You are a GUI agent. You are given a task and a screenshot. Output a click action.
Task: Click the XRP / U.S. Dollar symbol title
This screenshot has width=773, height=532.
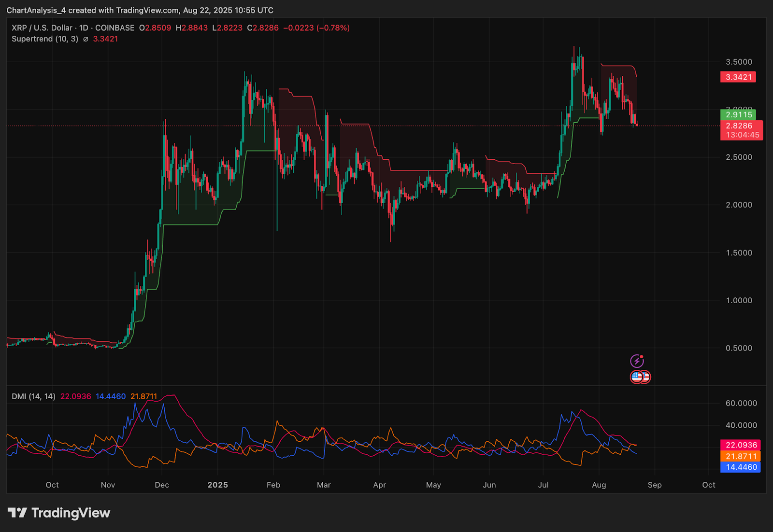42,28
